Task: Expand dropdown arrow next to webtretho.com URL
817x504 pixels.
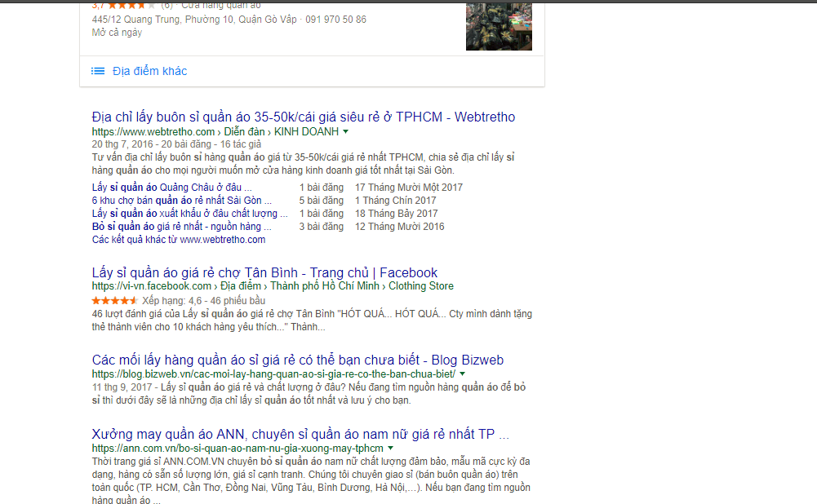Action: 345,132
